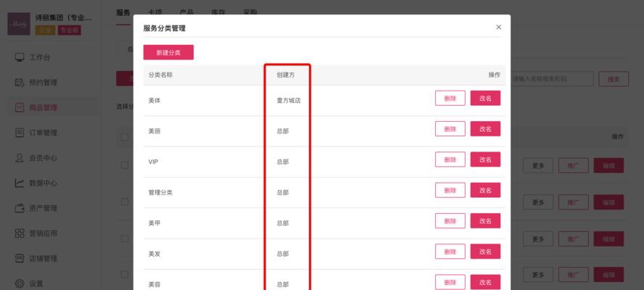Delete the 管理分类 category
Screen dimensions: 644x290
click(x=450, y=190)
